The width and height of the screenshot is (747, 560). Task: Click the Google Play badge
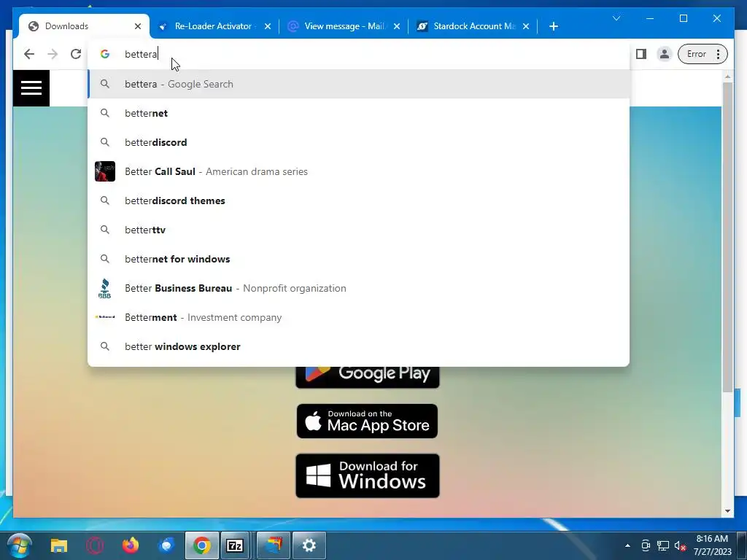point(368,376)
